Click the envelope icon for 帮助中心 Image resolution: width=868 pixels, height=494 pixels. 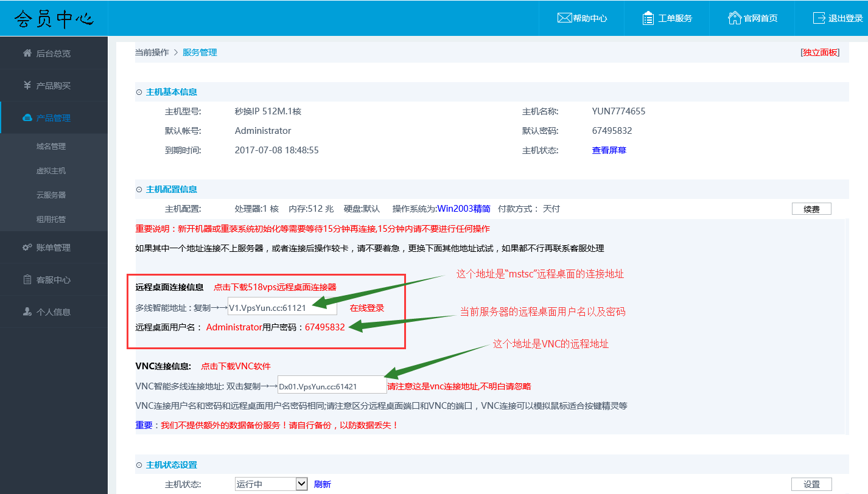(564, 18)
